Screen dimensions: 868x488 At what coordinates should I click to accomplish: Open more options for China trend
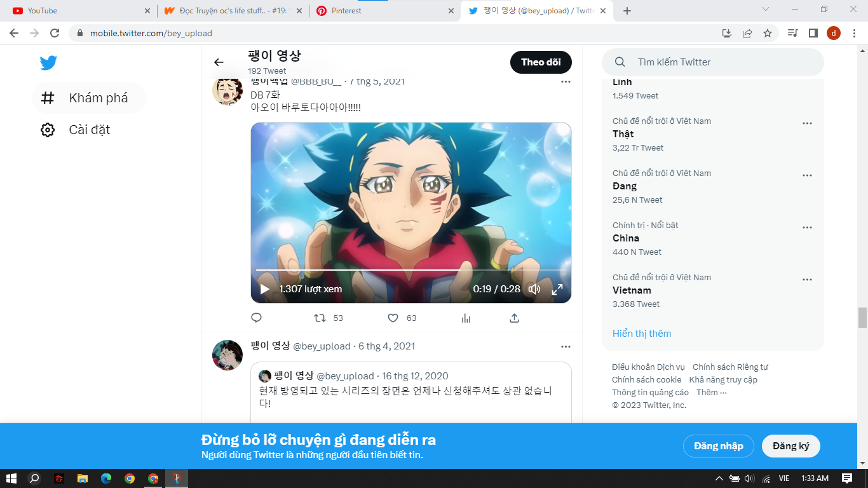point(807,227)
